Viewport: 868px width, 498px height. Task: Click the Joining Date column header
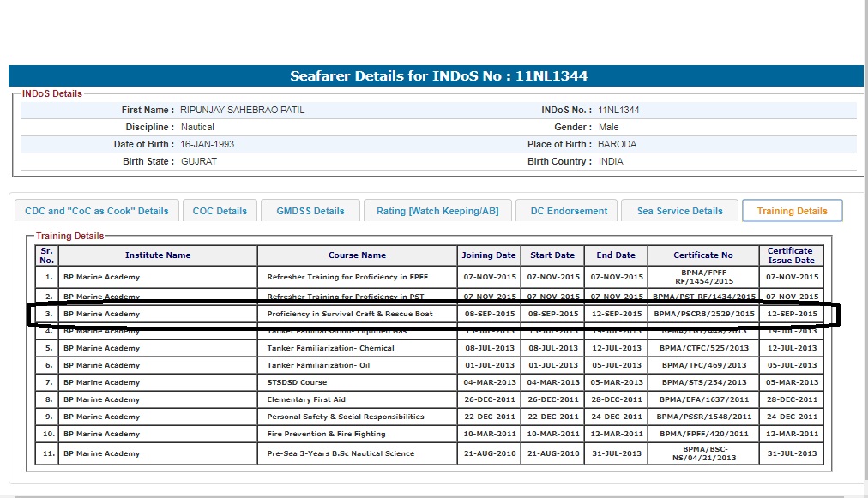[x=489, y=255]
